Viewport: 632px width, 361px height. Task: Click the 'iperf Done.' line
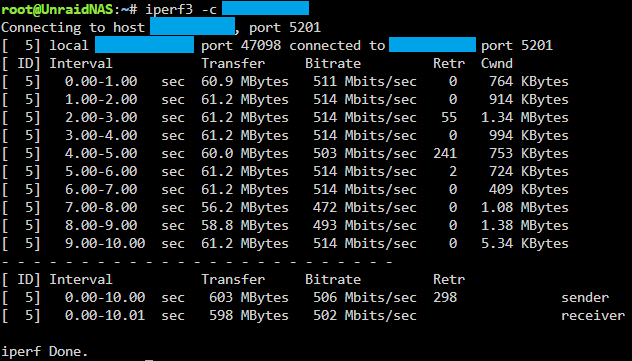coord(44,351)
